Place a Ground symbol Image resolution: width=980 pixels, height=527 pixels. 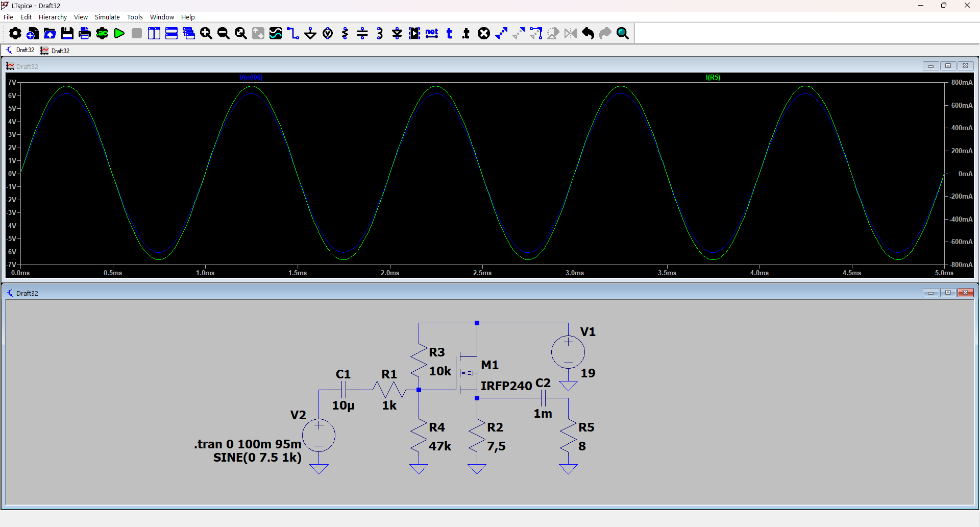[310, 34]
